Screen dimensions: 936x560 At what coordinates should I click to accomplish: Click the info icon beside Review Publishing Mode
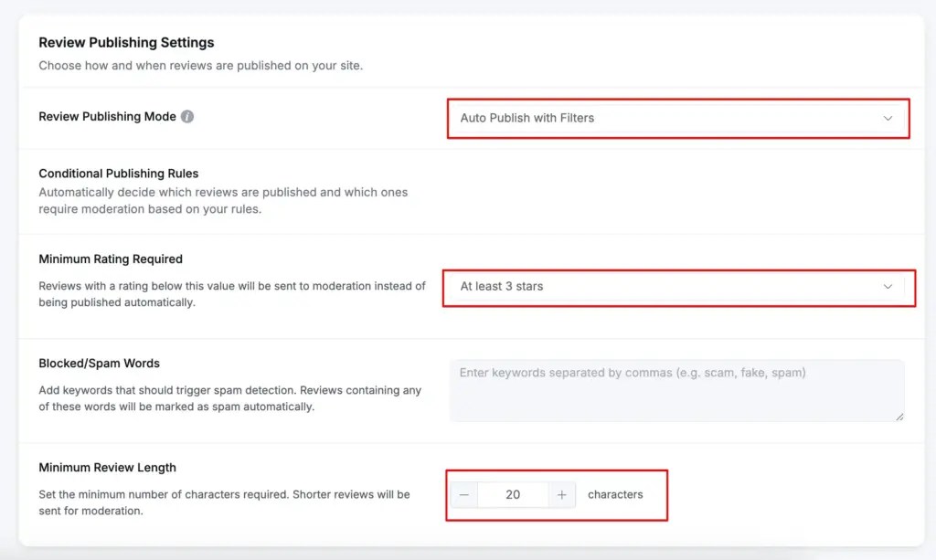tap(188, 117)
